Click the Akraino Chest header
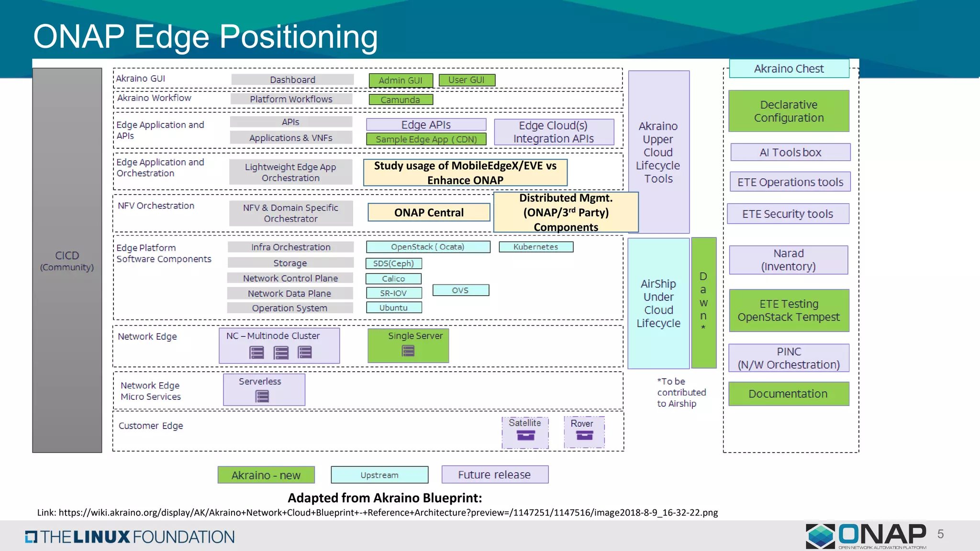 [x=789, y=69]
